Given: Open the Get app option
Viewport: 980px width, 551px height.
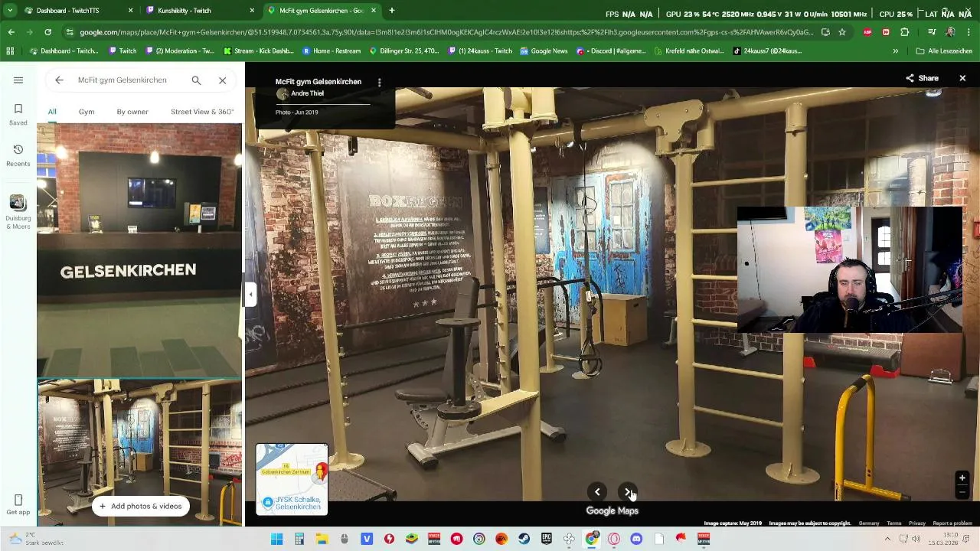Looking at the screenshot, I should click(18, 504).
